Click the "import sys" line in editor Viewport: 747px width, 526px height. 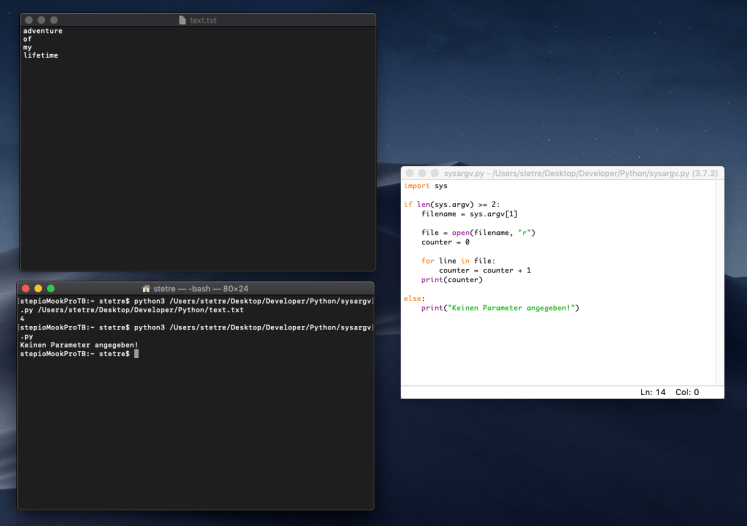click(x=425, y=186)
